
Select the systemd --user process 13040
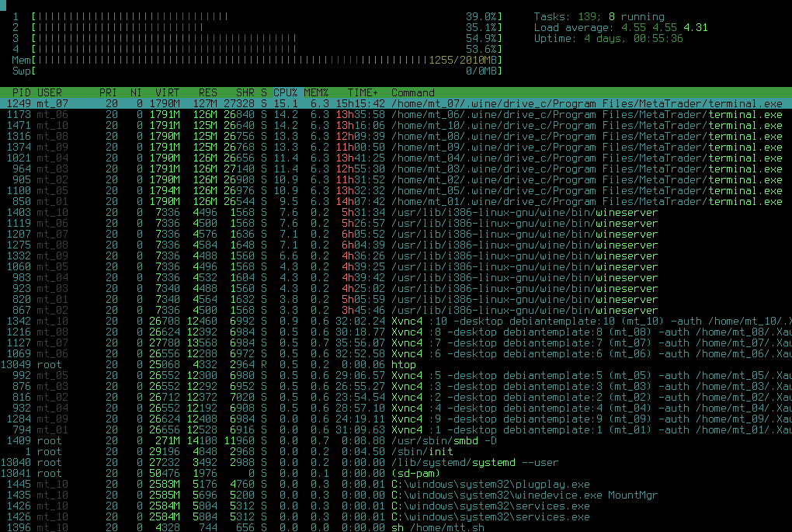pyautogui.click(x=396, y=462)
